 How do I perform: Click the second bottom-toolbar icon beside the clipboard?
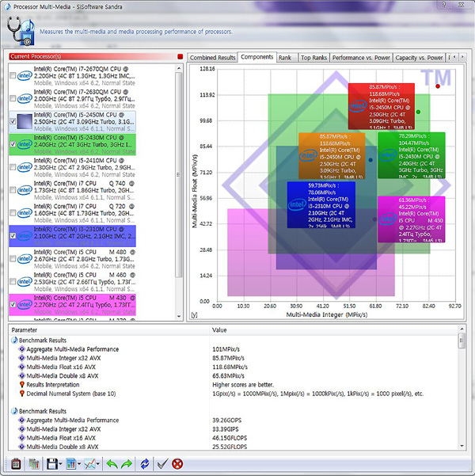coord(34,464)
